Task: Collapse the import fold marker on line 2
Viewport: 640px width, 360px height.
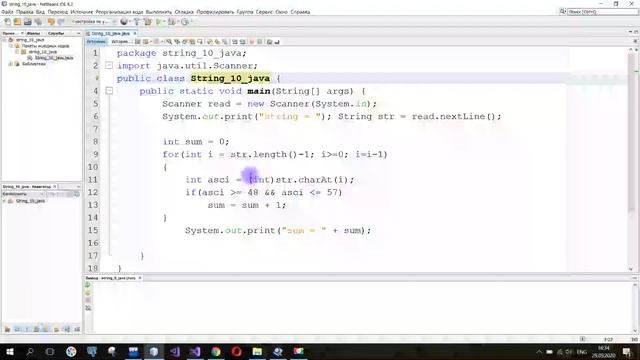Action: (109, 65)
